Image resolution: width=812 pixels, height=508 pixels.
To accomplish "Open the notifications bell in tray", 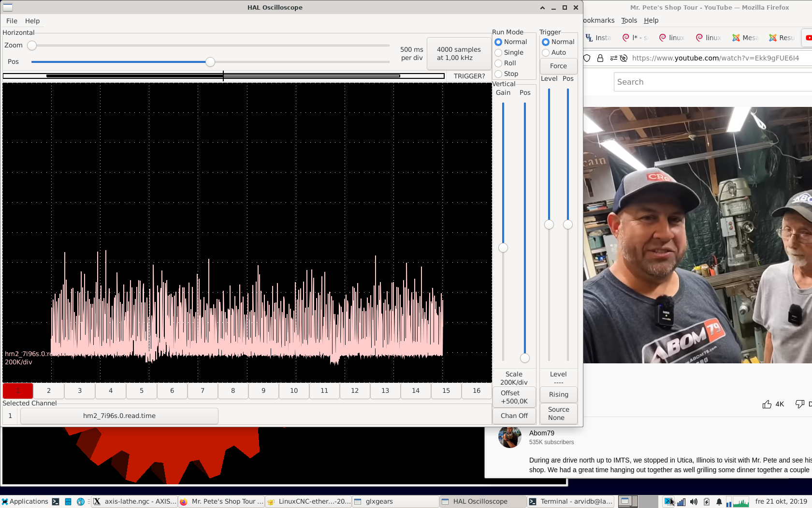I will coord(719,502).
